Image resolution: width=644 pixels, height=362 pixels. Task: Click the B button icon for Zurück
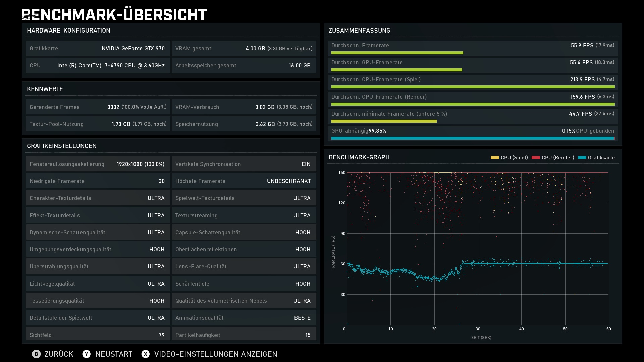[x=36, y=354]
